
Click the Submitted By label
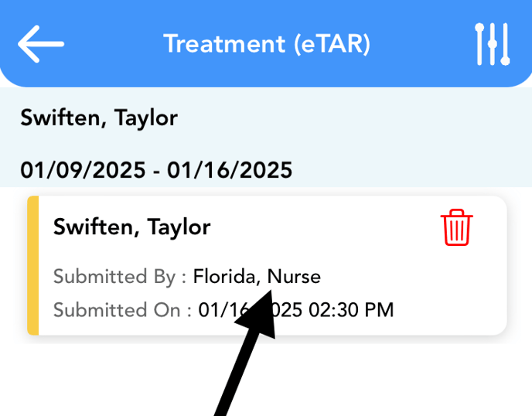[120, 277]
